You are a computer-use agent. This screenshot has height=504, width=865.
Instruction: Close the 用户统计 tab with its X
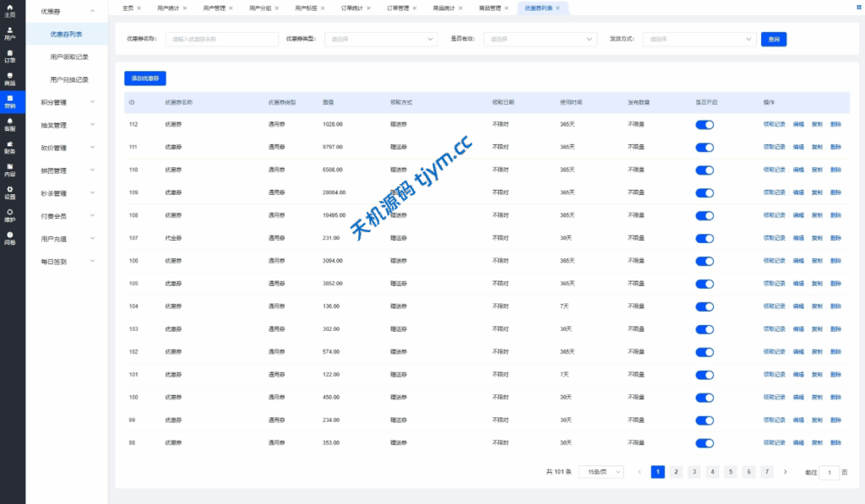pyautogui.click(x=185, y=8)
